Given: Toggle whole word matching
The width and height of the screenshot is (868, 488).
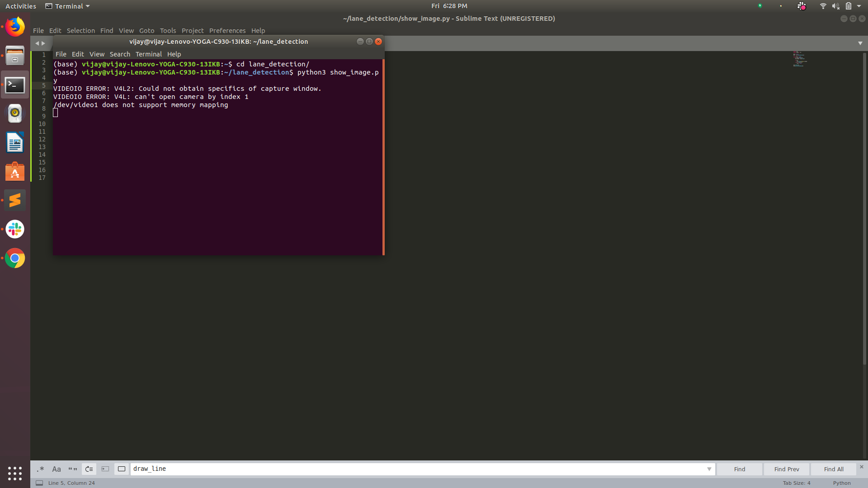Looking at the screenshot, I should tap(73, 469).
